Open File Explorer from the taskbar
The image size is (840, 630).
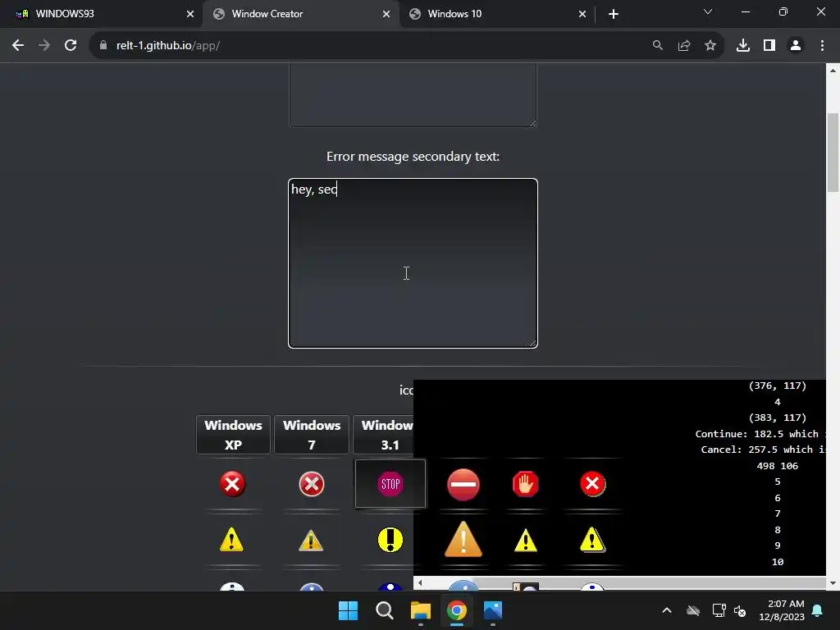pyautogui.click(x=421, y=610)
